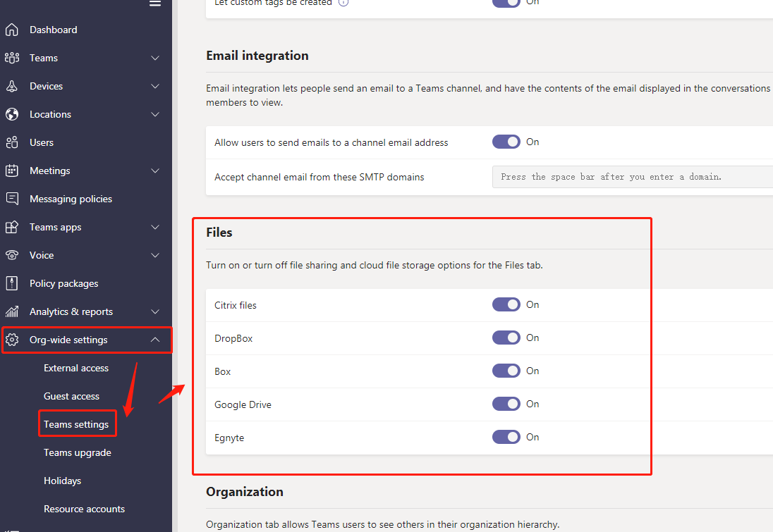This screenshot has width=773, height=532.
Task: Click the DropBox label
Action: pyautogui.click(x=233, y=338)
